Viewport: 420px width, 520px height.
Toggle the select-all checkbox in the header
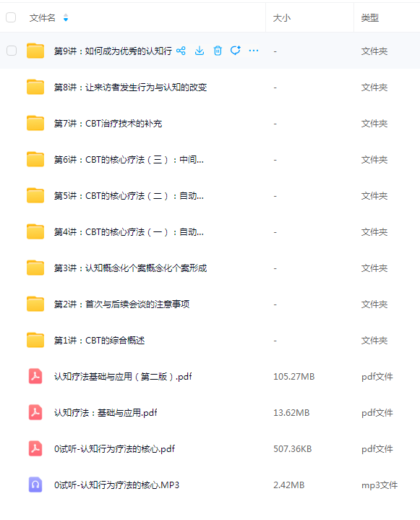point(11,17)
